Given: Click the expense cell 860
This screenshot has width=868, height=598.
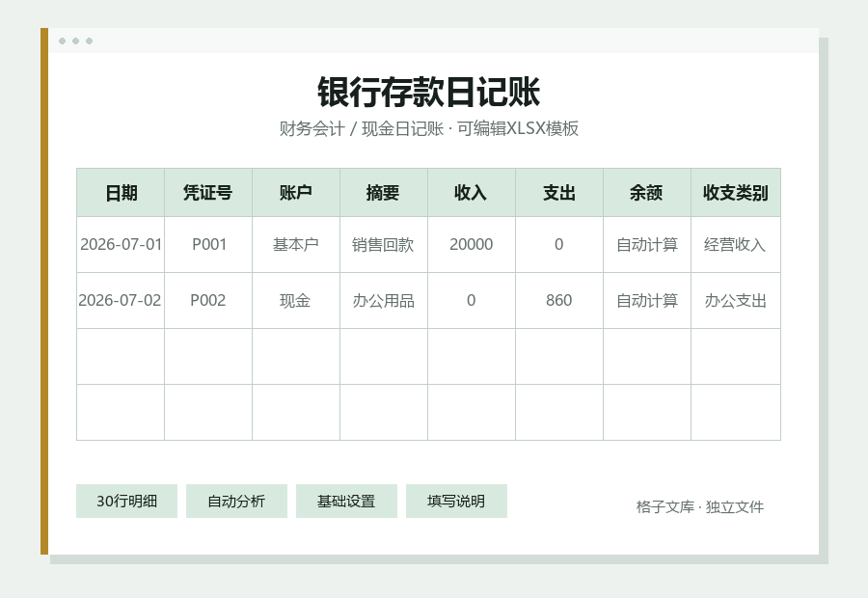Looking at the screenshot, I should (x=559, y=301).
